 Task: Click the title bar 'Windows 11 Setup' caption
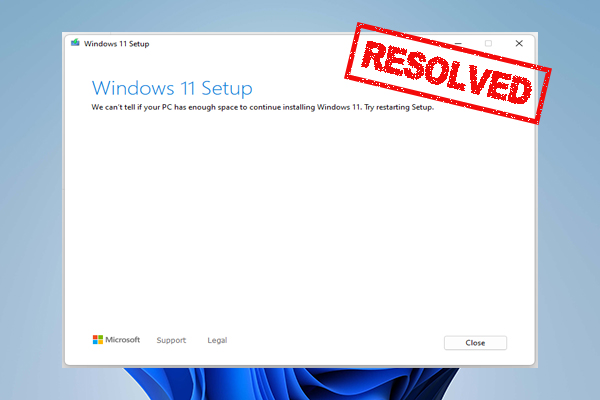click(117, 44)
